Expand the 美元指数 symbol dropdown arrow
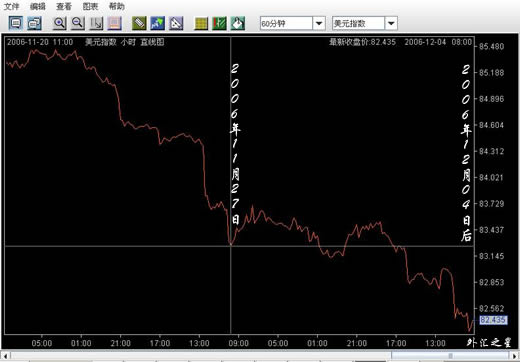This screenshot has height=362, width=520. click(x=391, y=24)
